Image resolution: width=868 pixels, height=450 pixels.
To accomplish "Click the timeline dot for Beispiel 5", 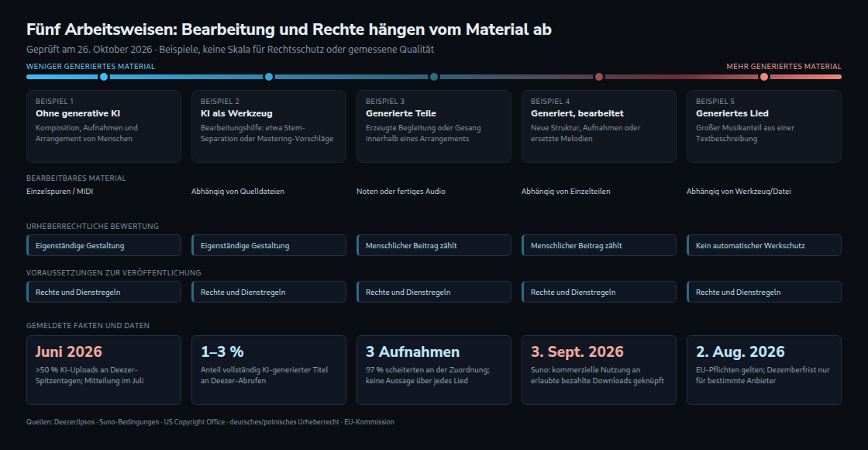I will 764,77.
